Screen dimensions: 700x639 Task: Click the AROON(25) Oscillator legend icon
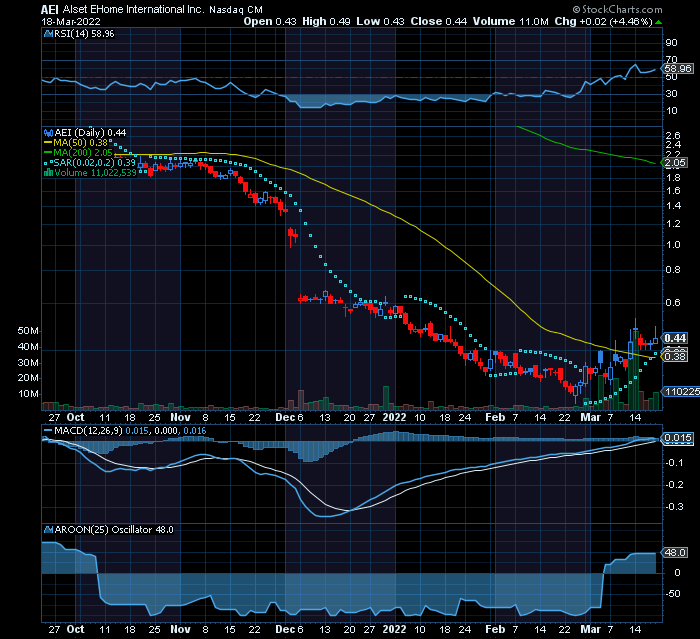pyautogui.click(x=48, y=530)
